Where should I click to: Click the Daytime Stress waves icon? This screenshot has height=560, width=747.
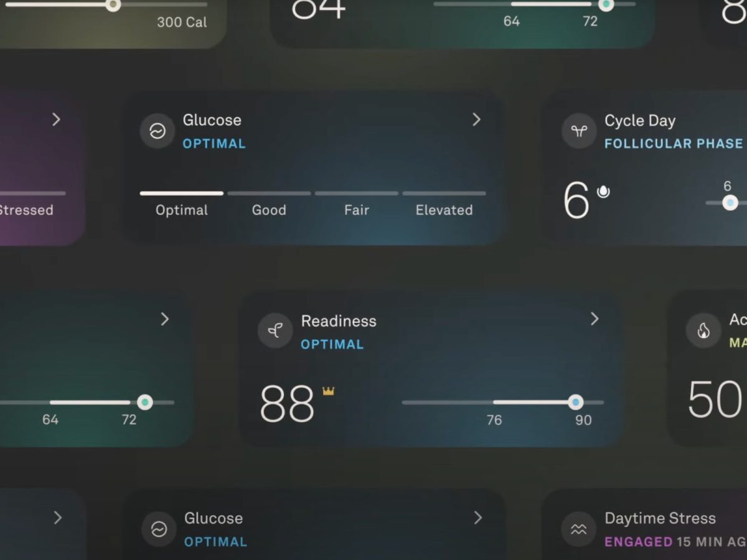point(579,530)
